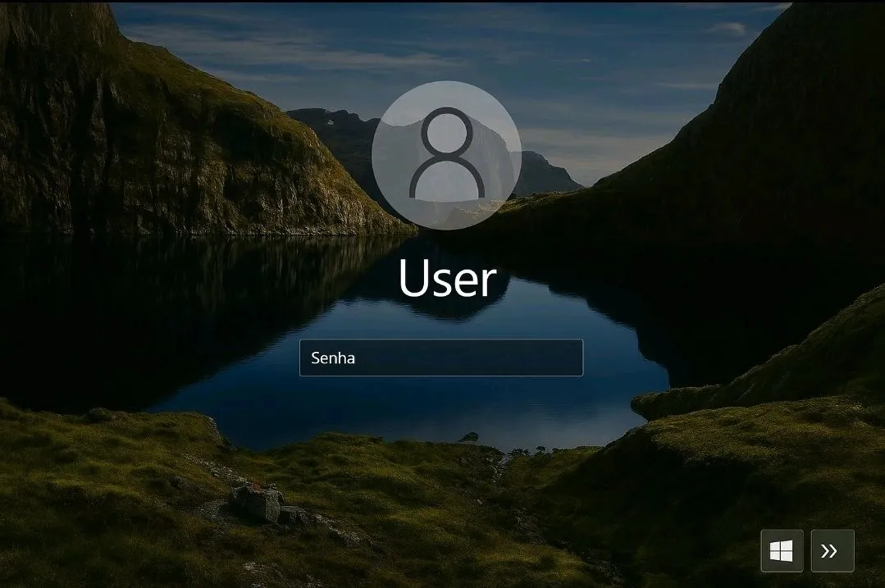Choose the User profile to log in
This screenshot has height=588, width=885.
pos(445,280)
